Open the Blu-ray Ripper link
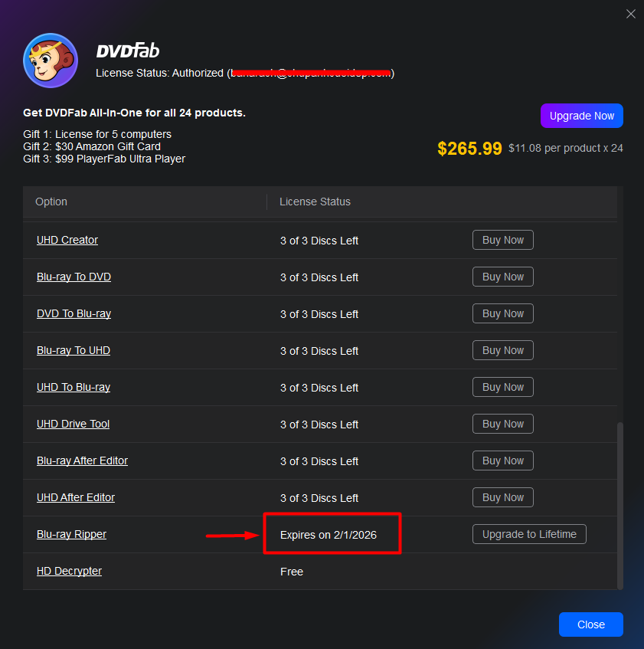Image resolution: width=644 pixels, height=649 pixels. (71, 534)
